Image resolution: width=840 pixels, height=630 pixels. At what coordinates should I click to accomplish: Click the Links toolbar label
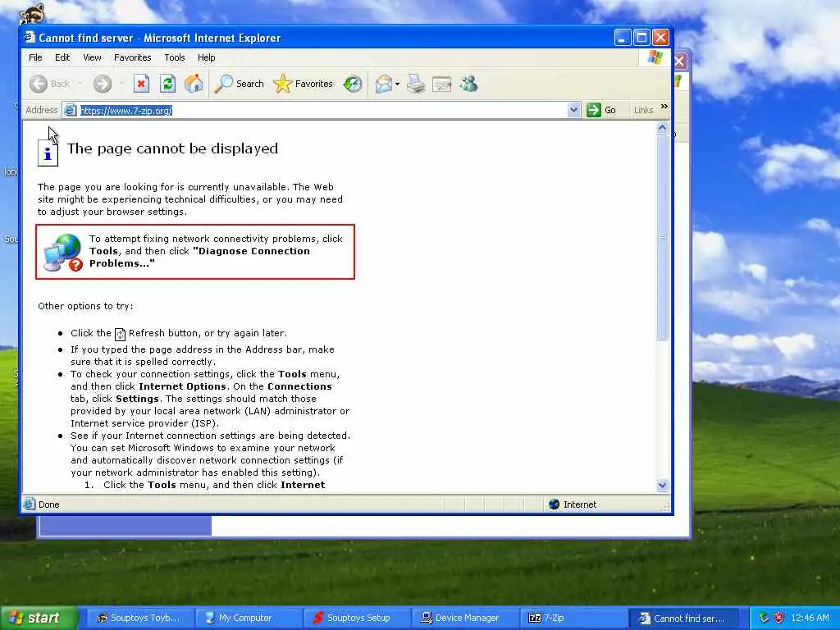tap(643, 111)
